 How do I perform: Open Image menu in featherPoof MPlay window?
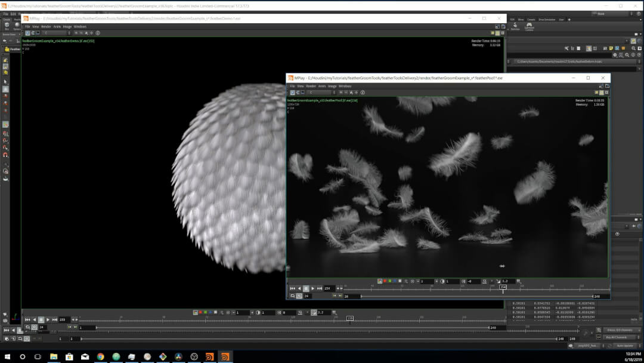pos(332,87)
